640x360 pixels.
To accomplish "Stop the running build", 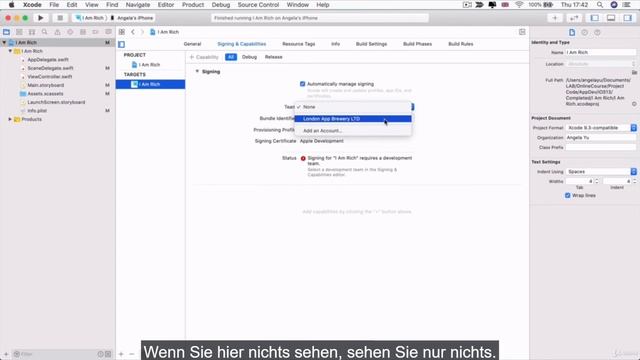I will pos(60,18).
